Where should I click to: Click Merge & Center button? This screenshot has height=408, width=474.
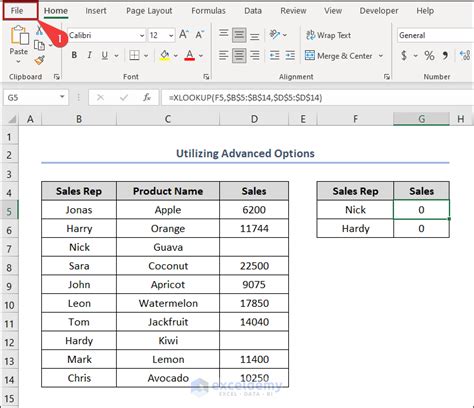tap(338, 56)
